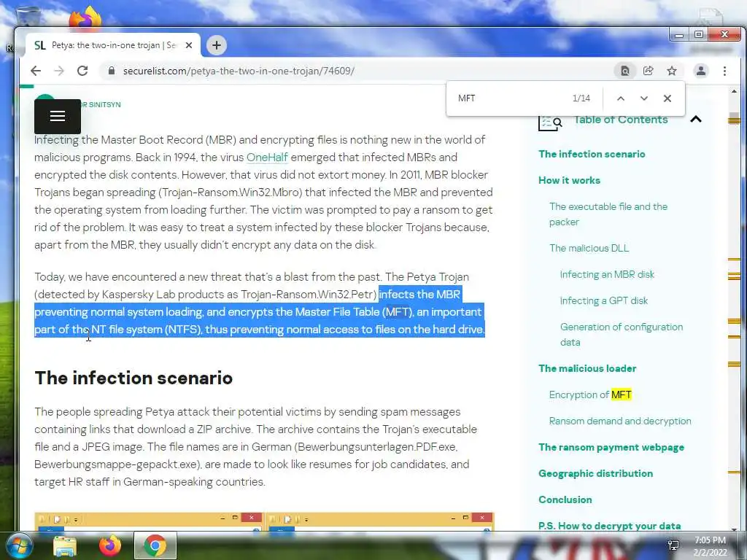This screenshot has width=747, height=560.
Task: Close the find bar
Action: point(667,98)
